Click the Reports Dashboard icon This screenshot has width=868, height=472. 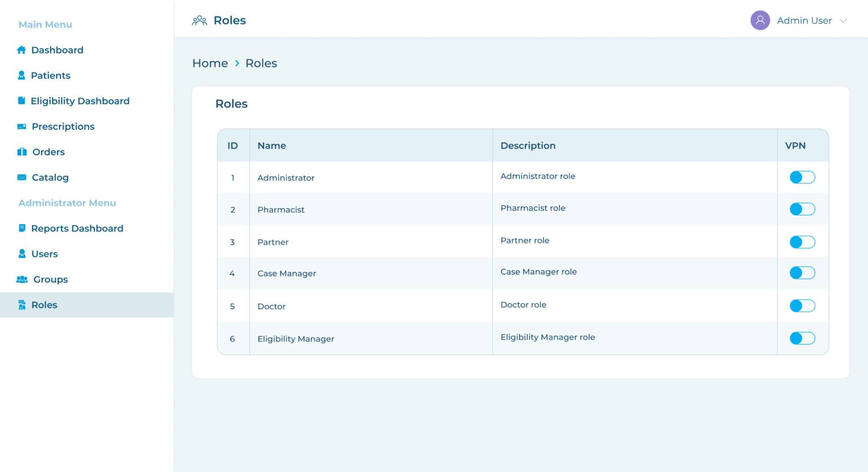tap(22, 228)
